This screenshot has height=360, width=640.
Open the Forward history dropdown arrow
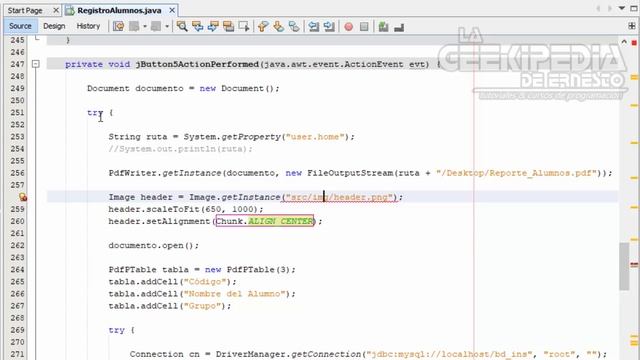coord(167,27)
